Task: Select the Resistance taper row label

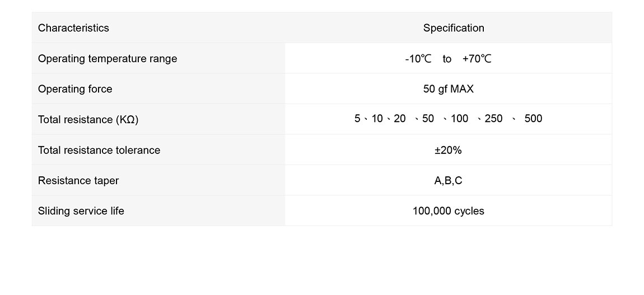Action: (x=78, y=180)
